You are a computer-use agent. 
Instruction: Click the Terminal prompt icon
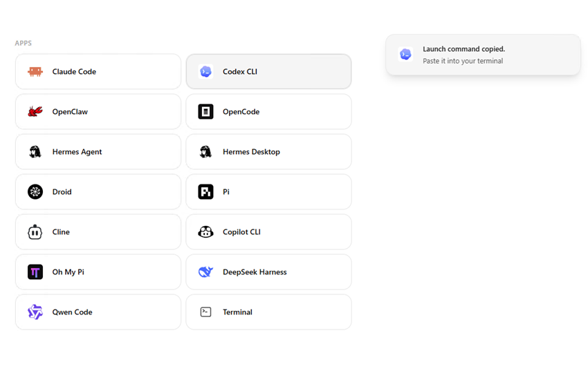(206, 312)
